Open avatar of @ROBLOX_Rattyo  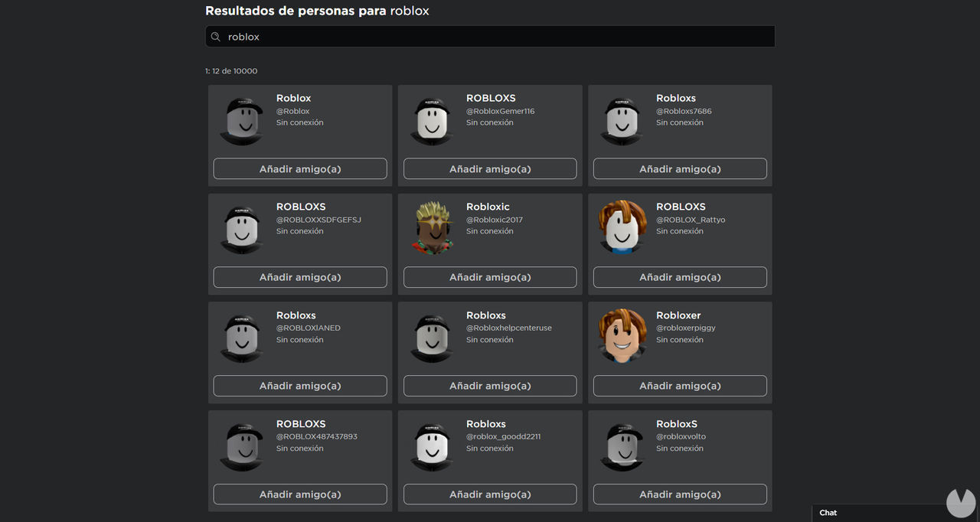point(622,228)
